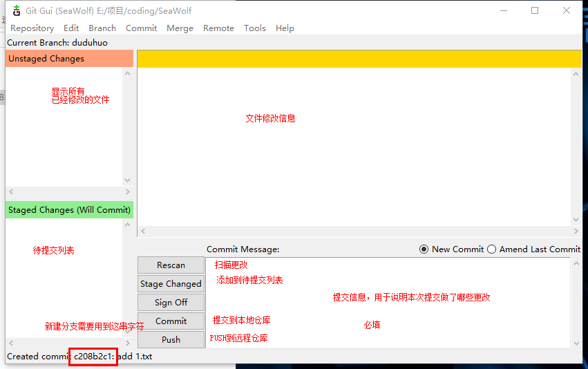Click inside the Commit Message text area

click(388, 303)
